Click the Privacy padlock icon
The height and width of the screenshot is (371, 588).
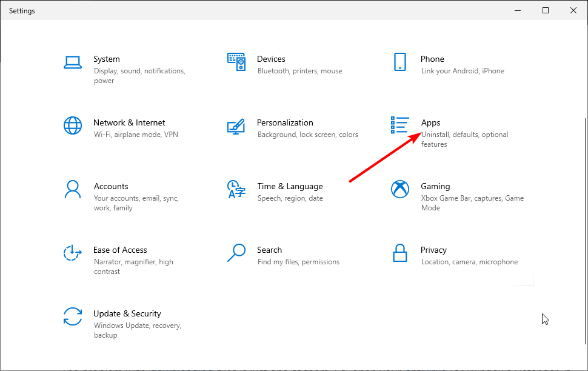point(400,253)
